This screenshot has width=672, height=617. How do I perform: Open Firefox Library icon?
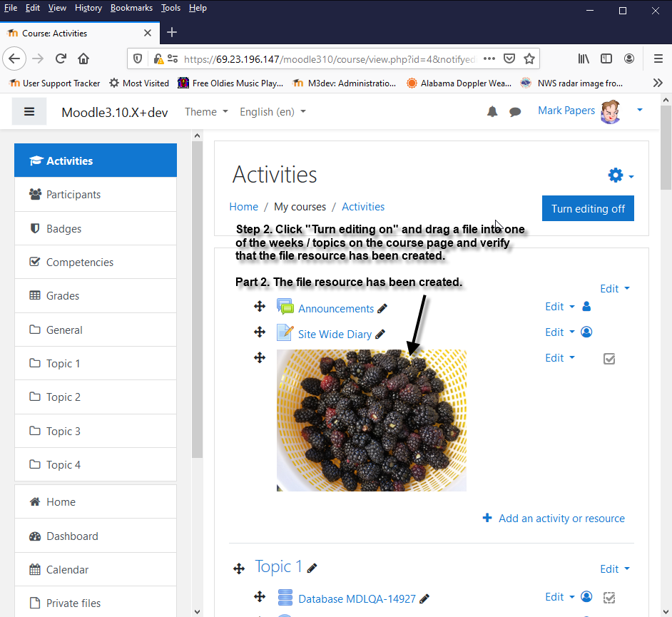coord(584,58)
